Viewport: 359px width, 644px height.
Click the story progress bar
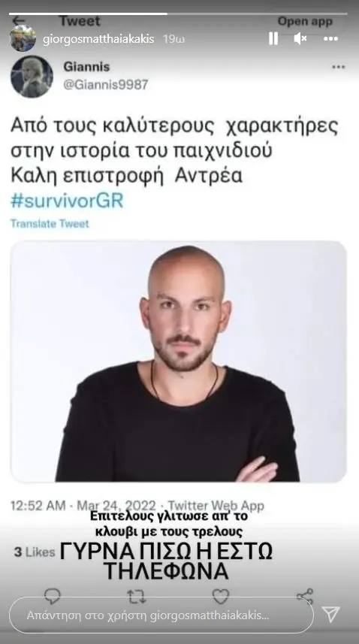click(179, 14)
